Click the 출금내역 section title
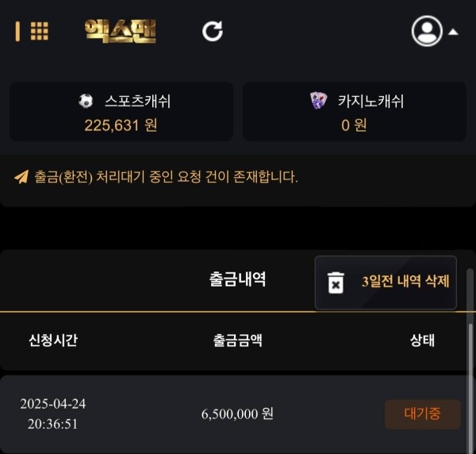This screenshot has height=454, width=476. (237, 279)
